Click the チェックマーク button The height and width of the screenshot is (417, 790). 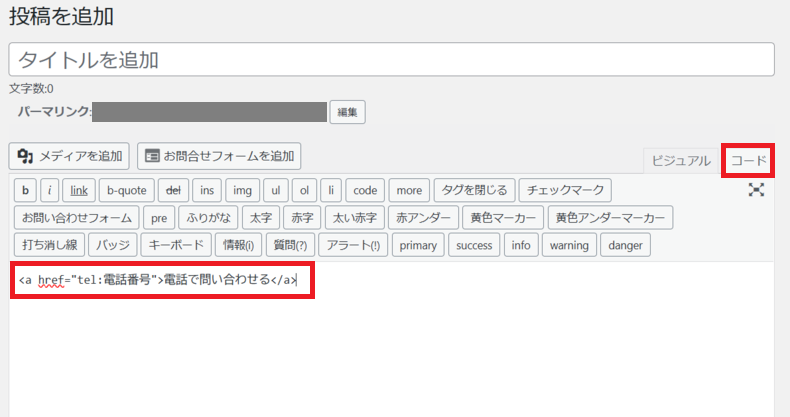(565, 190)
